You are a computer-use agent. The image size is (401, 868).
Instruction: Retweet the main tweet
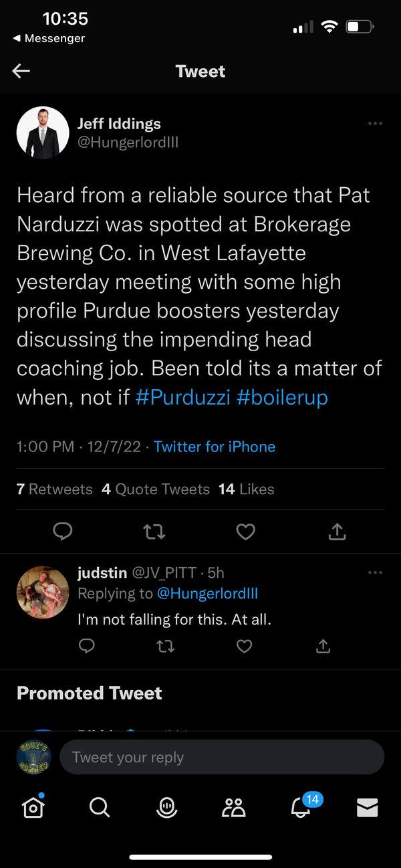pyautogui.click(x=154, y=531)
